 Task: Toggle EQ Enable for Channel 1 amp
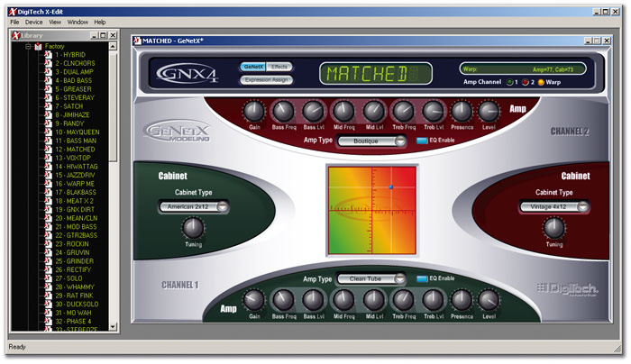point(422,278)
